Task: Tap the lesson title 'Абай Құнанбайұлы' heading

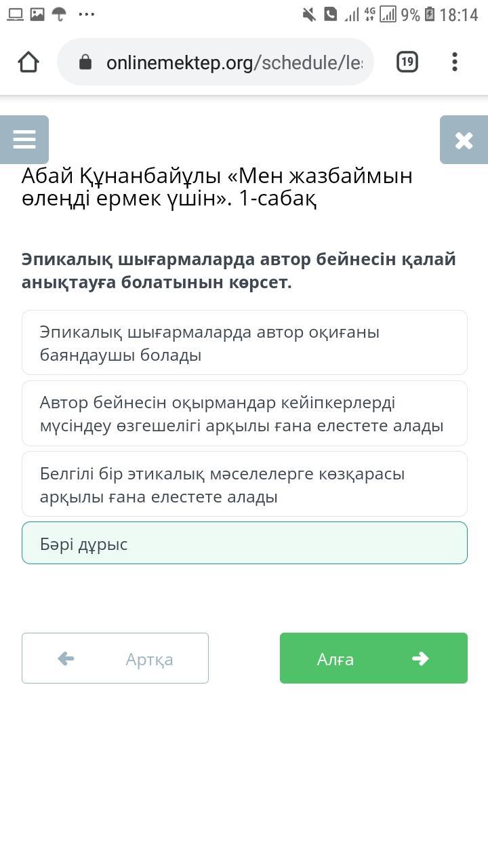Action: point(217,187)
